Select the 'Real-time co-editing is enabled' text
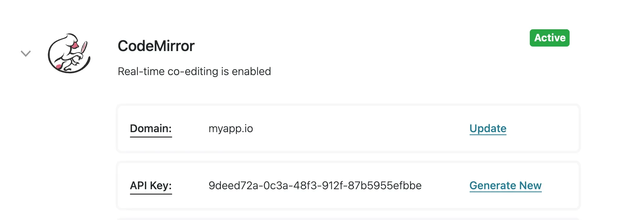Image resolution: width=644 pixels, height=220 pixels. (194, 71)
